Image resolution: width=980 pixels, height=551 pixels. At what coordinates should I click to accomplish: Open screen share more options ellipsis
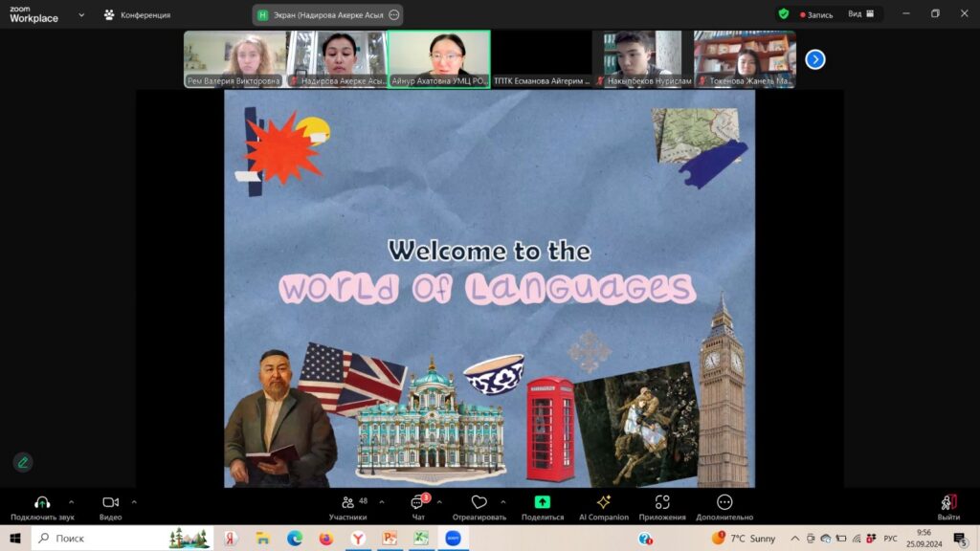pyautogui.click(x=393, y=15)
